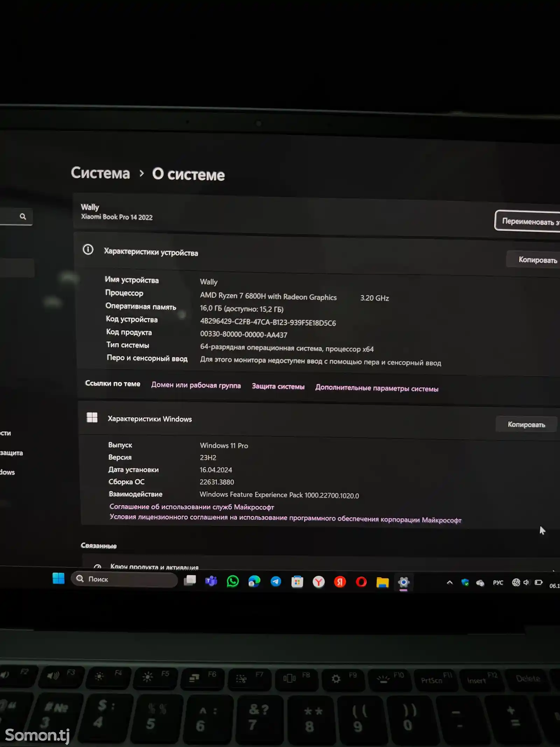Image resolution: width=560 pixels, height=747 pixels.
Task: Click the taskbar Поиск search box
Action: point(124,579)
